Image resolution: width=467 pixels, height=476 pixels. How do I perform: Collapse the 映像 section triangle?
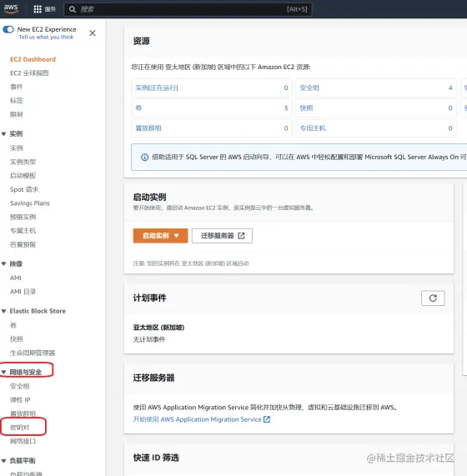tap(4, 263)
